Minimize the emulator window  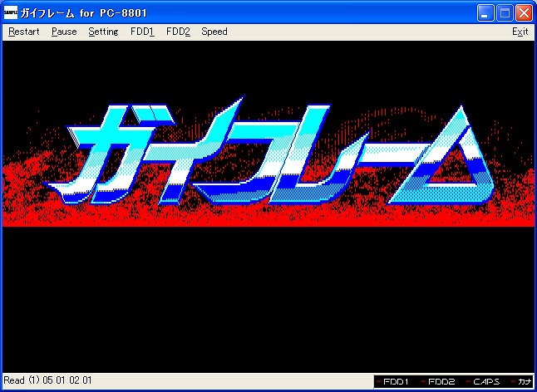[x=486, y=12]
